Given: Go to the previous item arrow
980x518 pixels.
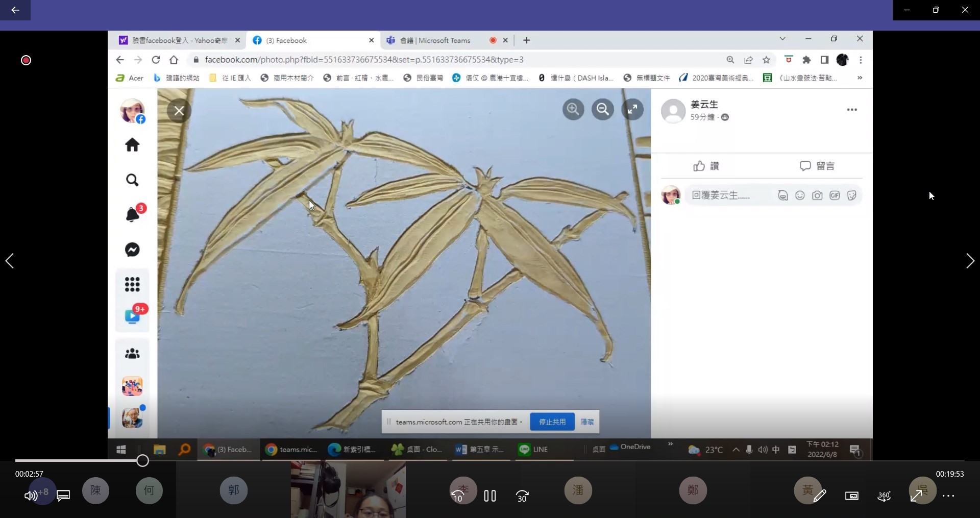Looking at the screenshot, I should (10, 261).
